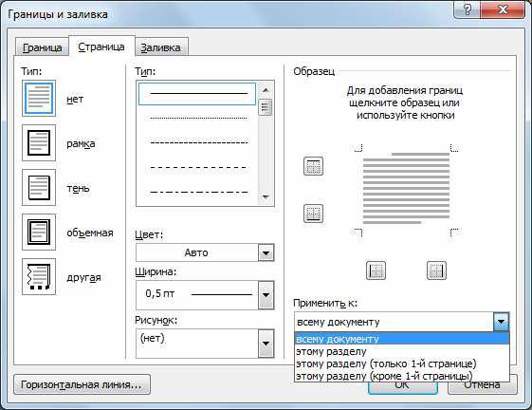Image resolution: width=532 pixels, height=410 pixels.
Task: Switch to the Страница tab
Action: click(101, 47)
